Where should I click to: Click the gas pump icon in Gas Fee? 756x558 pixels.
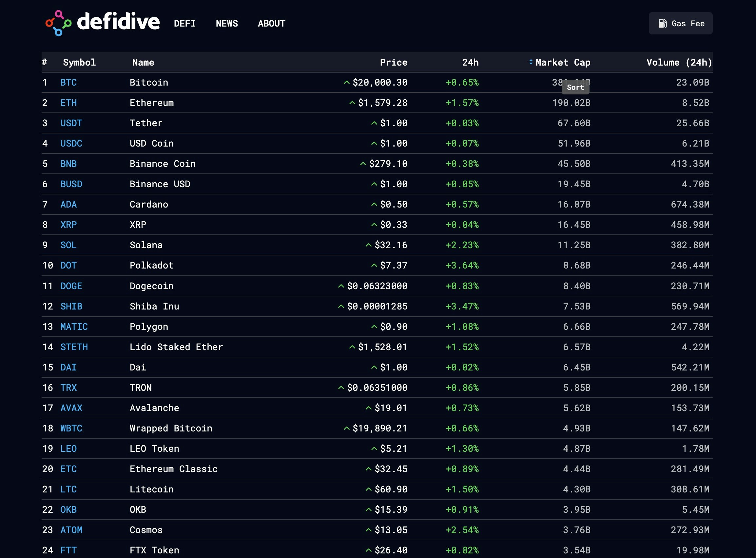click(x=663, y=23)
